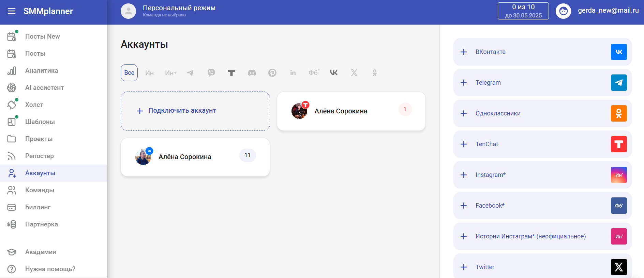Screen dimensions: 644x278
Task: Filter accounts by Ин tab
Action: click(149, 73)
